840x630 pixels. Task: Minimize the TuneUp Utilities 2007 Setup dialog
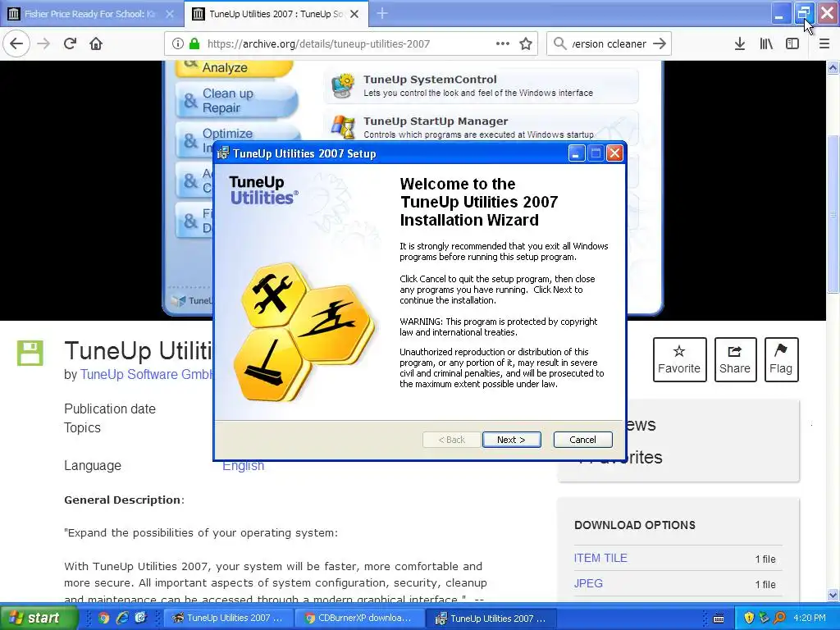(577, 153)
